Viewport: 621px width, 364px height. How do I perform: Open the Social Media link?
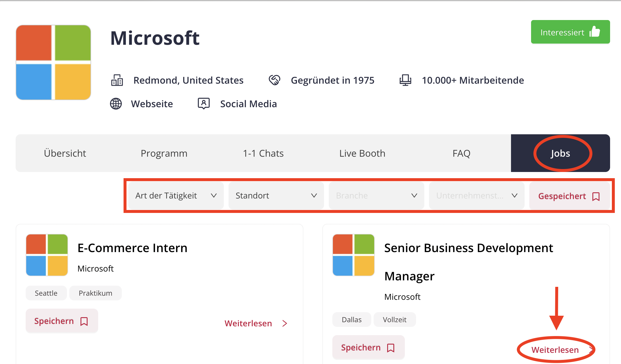(248, 104)
